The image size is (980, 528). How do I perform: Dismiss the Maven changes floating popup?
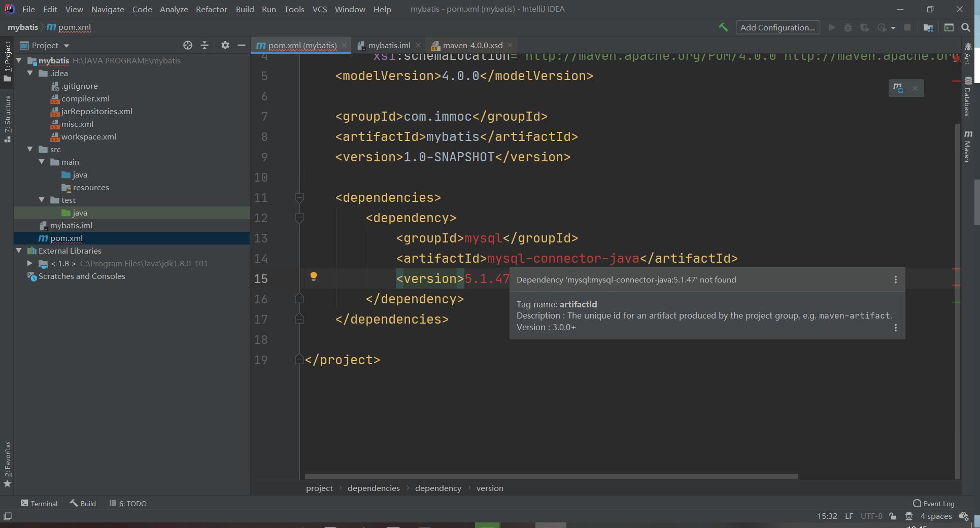[915, 88]
